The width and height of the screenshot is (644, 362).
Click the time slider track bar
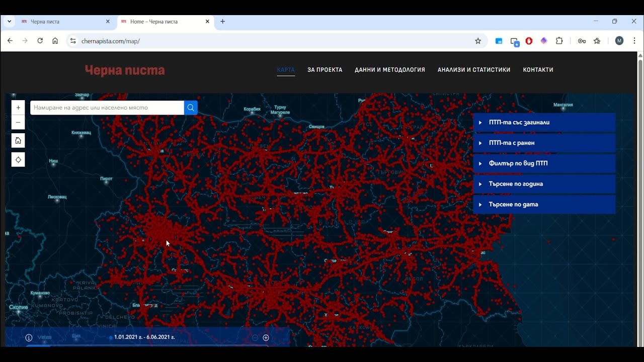pos(147,345)
